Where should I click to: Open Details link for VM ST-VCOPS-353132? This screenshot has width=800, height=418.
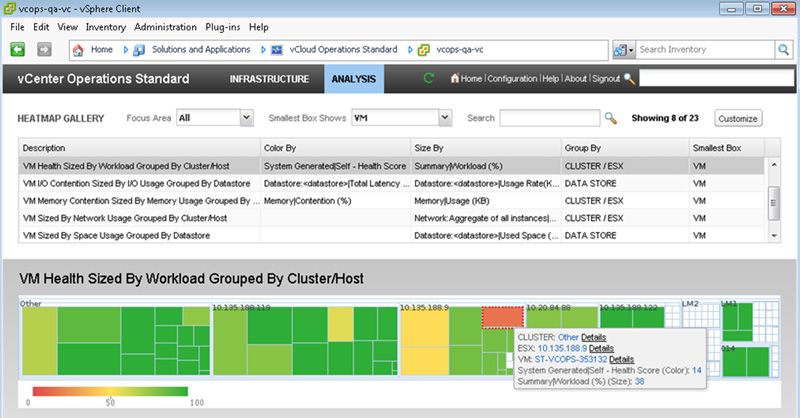click(x=621, y=359)
